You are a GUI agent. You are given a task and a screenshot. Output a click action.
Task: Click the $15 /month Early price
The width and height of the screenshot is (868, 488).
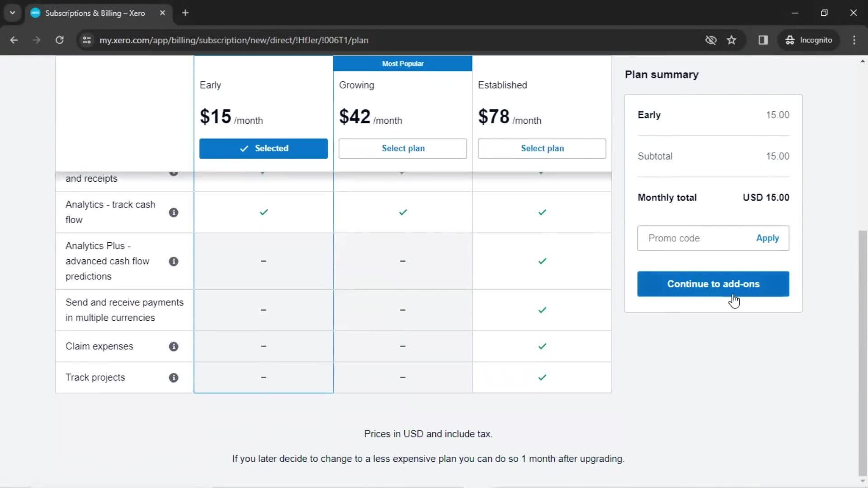pyautogui.click(x=231, y=117)
